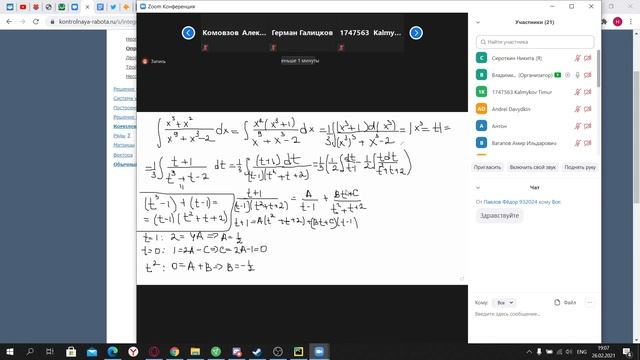Focus the participant search field
The width and height of the screenshot is (640, 360).
tap(535, 42)
